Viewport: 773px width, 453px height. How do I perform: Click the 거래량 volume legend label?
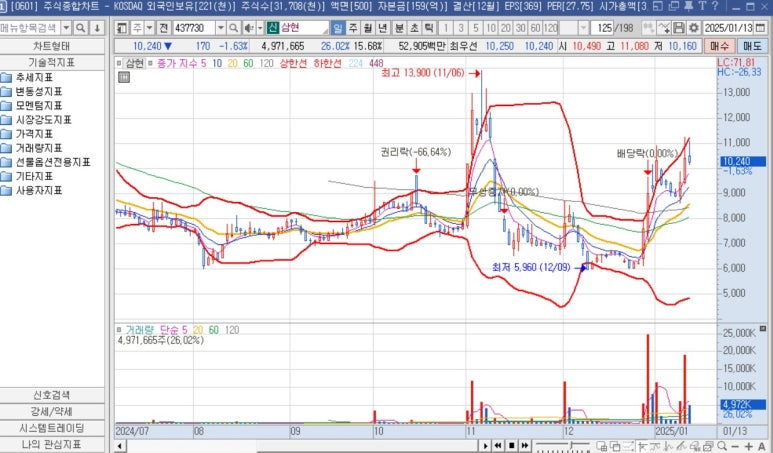(x=140, y=330)
